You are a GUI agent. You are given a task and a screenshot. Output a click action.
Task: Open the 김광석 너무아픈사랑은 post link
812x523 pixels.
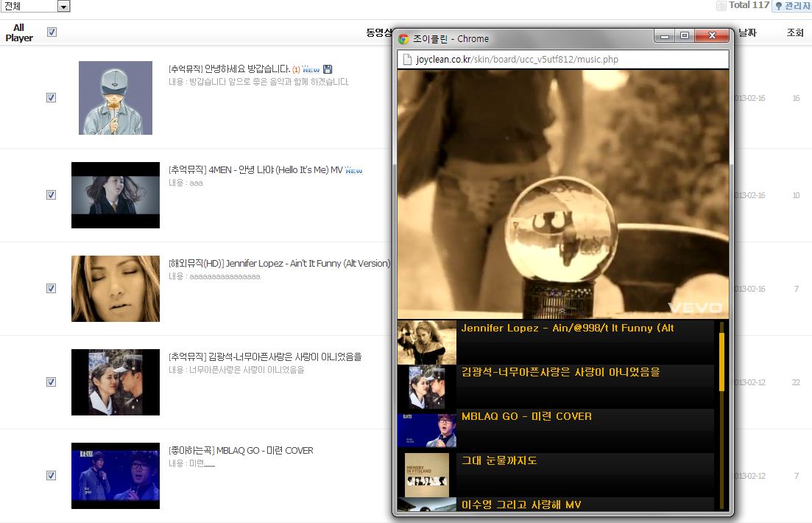pos(265,357)
